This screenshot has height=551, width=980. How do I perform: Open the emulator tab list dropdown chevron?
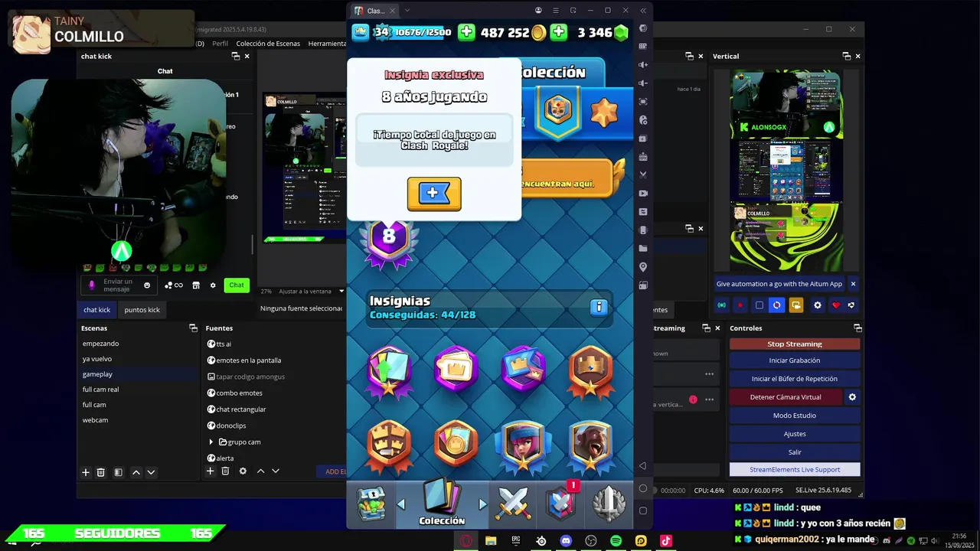(407, 10)
